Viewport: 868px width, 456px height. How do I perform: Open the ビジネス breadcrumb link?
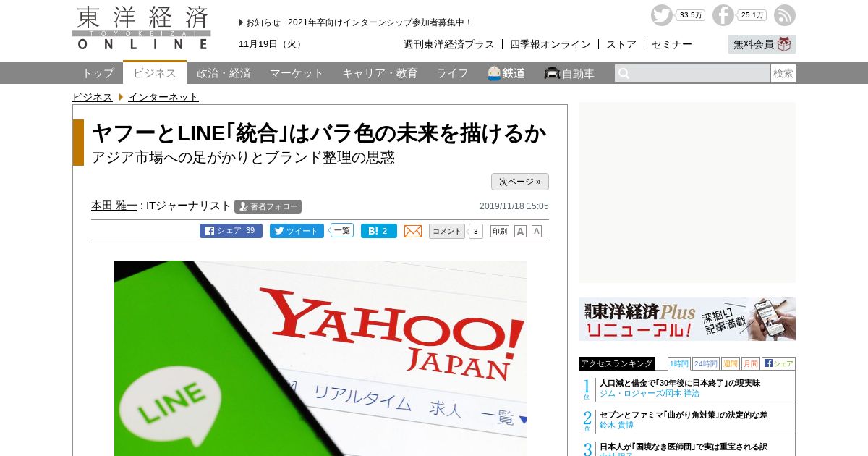point(93,97)
